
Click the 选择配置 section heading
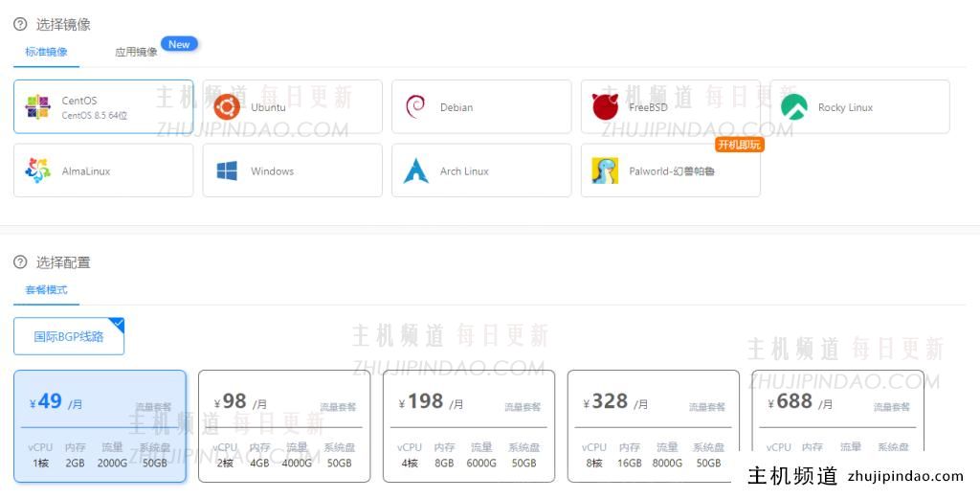tap(63, 262)
